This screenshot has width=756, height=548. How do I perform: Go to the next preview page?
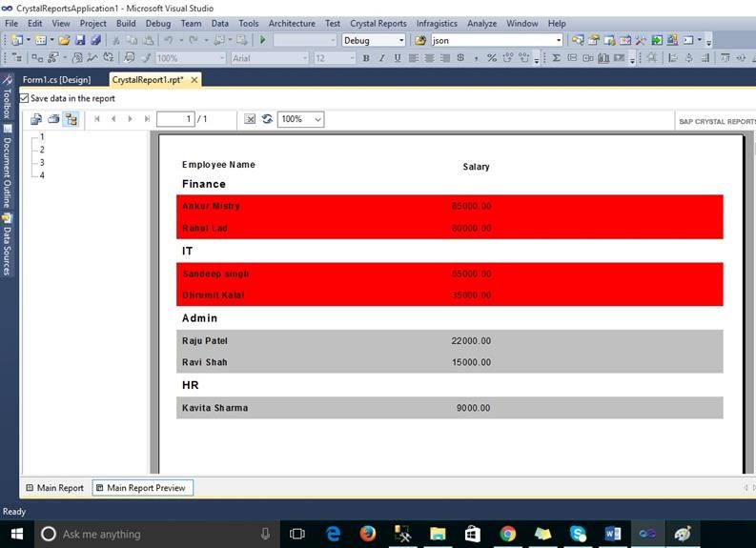[x=131, y=119]
